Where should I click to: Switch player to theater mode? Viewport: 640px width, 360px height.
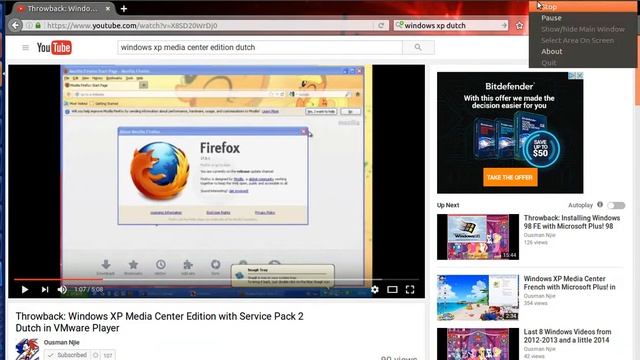(x=392, y=289)
